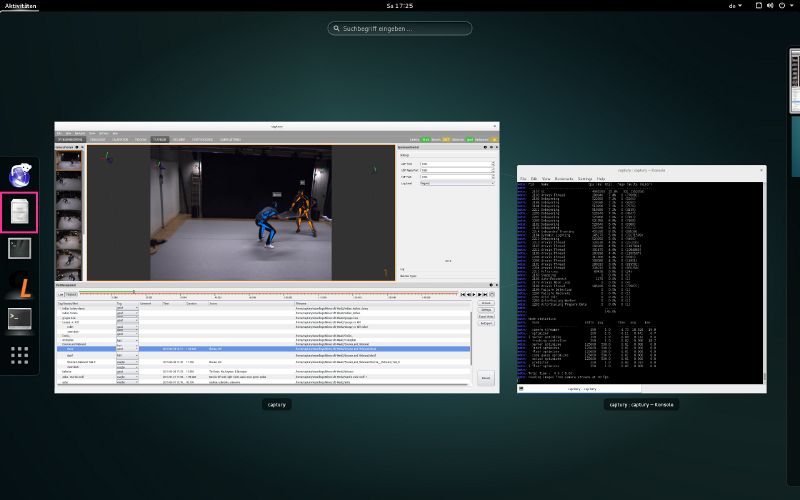The height and width of the screenshot is (500, 800).
Task: Click the orange skeleton figure in the viewport
Action: pos(303,212)
